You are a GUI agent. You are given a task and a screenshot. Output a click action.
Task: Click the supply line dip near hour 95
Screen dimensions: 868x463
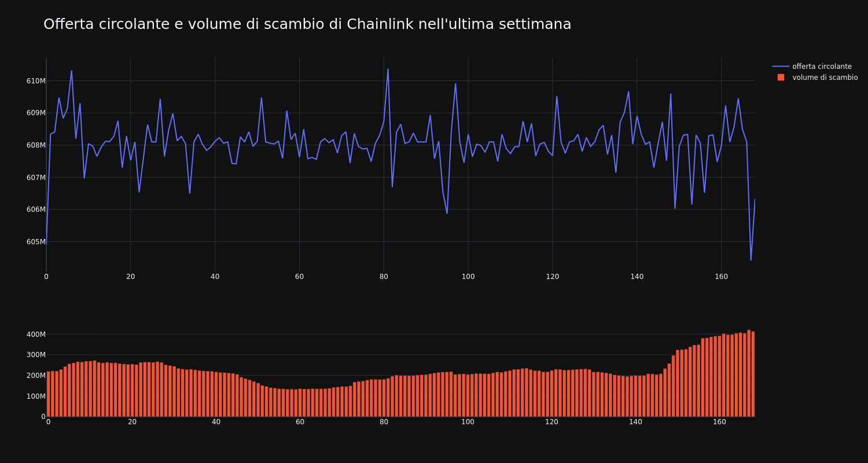pyautogui.click(x=447, y=213)
